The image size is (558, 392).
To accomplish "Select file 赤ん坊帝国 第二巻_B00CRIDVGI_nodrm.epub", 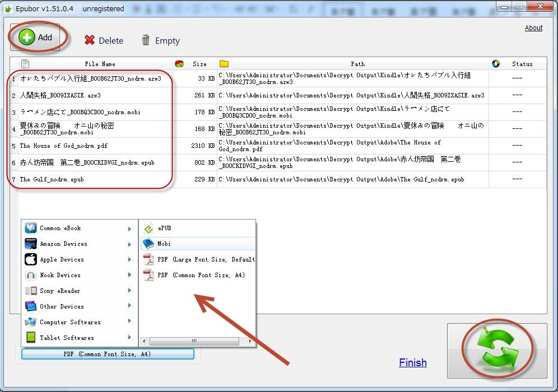I will click(87, 162).
